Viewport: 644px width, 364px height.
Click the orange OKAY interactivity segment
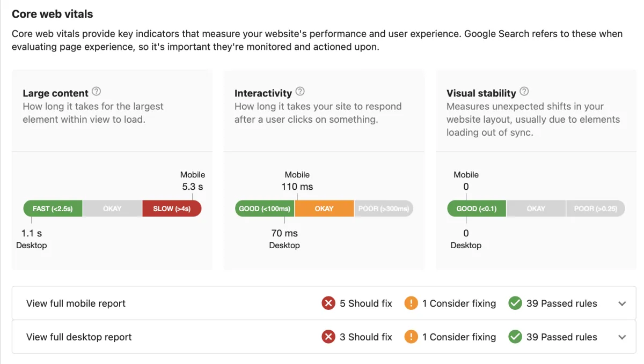(324, 209)
